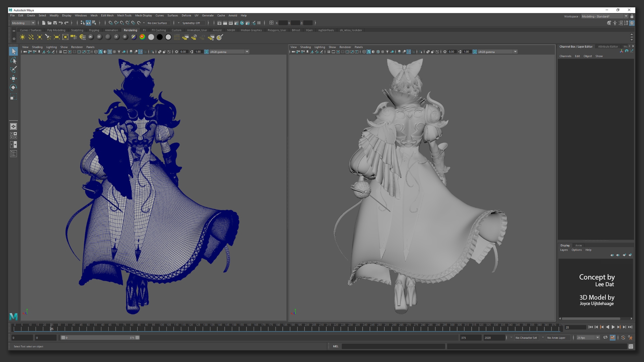Open the No Anim Layer dropdown arrow

543,338
